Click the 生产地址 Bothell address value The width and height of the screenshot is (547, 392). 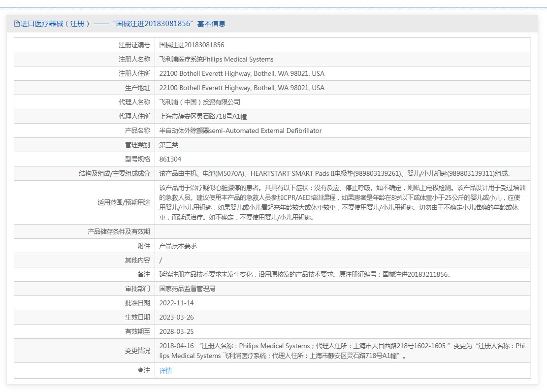point(242,88)
